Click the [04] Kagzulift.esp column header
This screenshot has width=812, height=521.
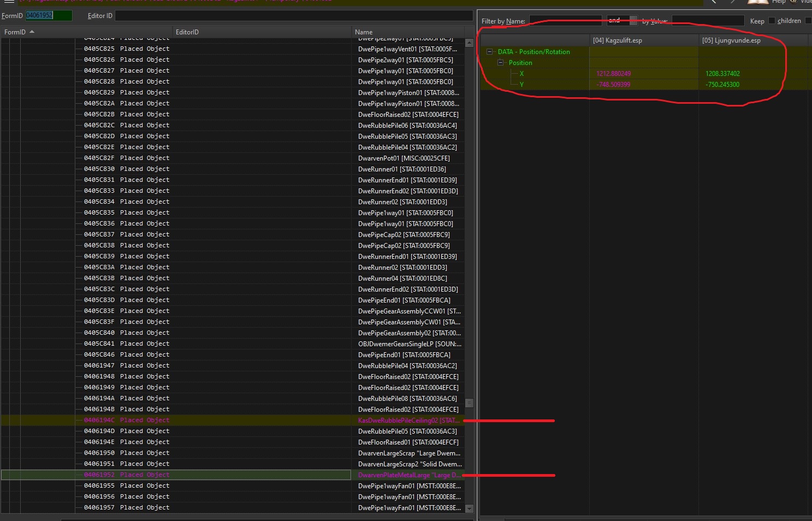(x=644, y=40)
